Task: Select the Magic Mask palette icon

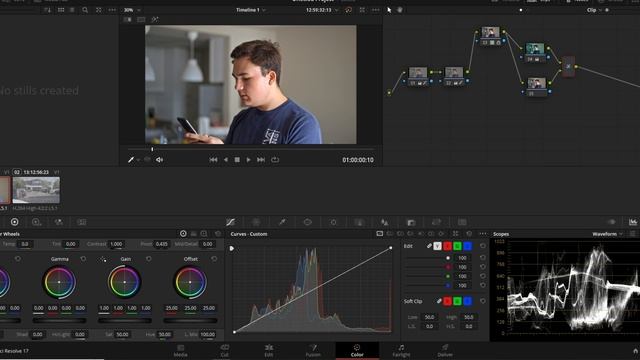Action: [x=359, y=222]
